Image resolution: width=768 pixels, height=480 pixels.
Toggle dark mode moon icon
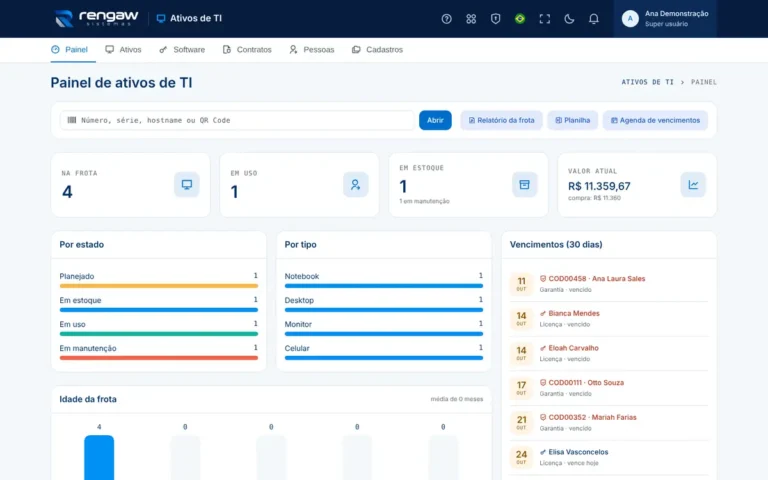(x=569, y=19)
